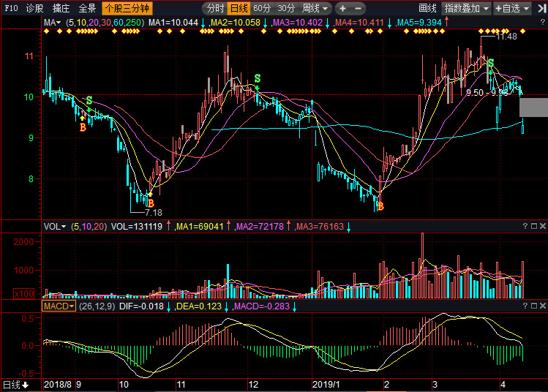548x392 pixels.
Task: Click the 诊股 stock diagnosis button
Action: pos(34,9)
